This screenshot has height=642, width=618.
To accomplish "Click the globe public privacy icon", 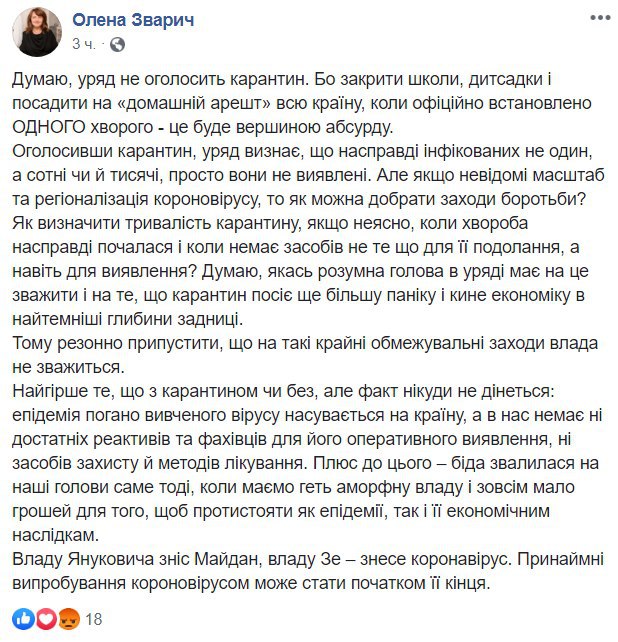I will (x=117, y=45).
